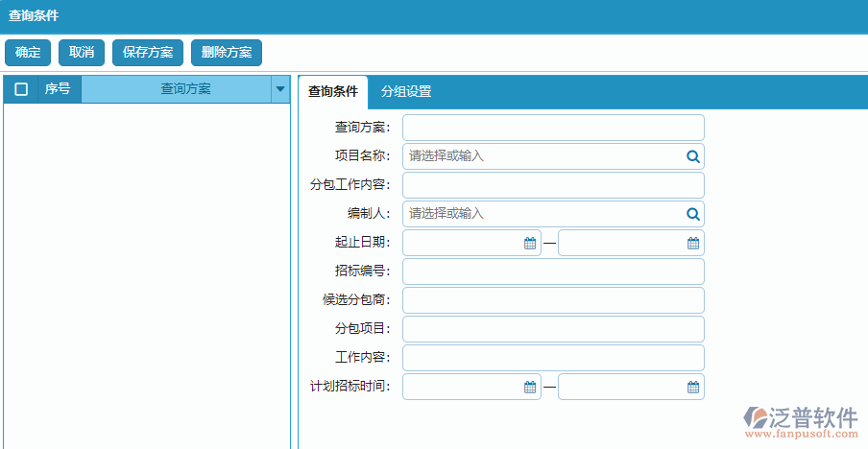The width and height of the screenshot is (868, 449).
Task: Open calendar for 计划招标时间 start date
Action: [529, 388]
